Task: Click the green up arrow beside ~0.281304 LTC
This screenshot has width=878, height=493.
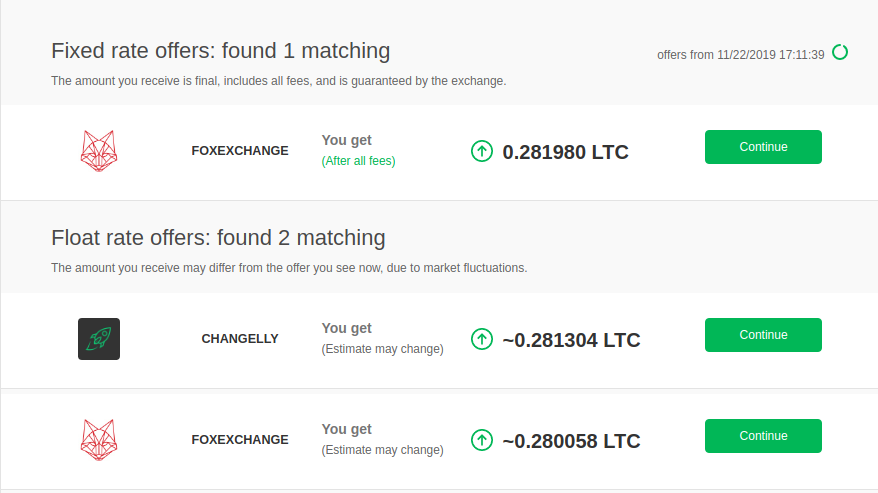Action: [x=482, y=340]
